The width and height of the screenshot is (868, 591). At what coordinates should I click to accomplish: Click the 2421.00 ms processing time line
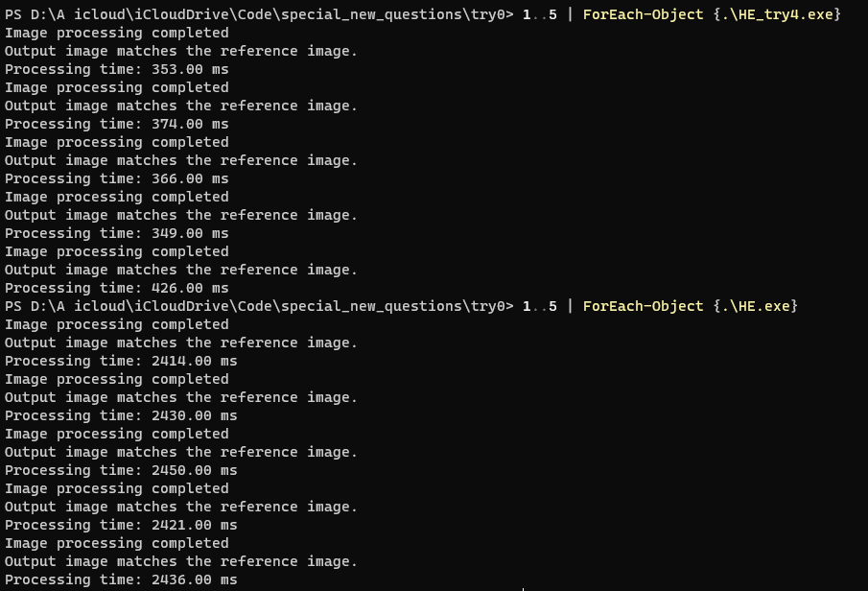coord(121,525)
